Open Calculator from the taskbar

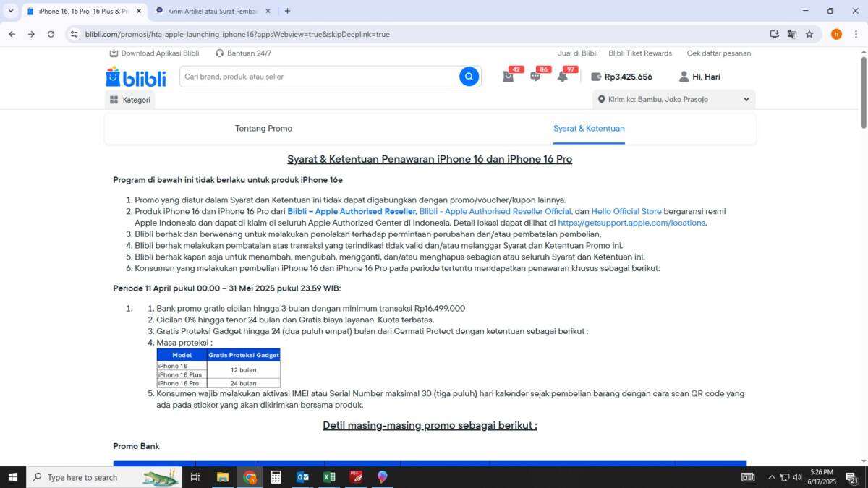[276, 477]
